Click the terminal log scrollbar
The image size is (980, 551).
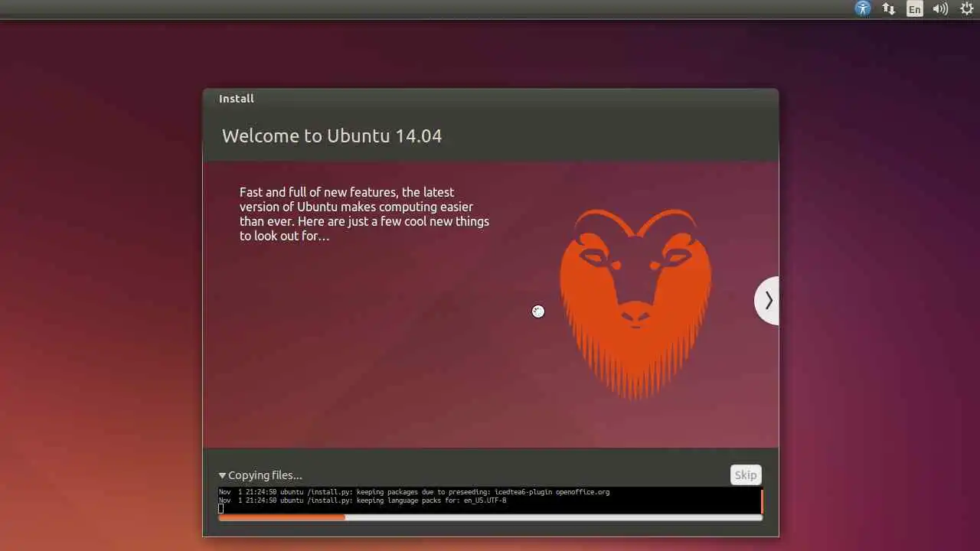pyautogui.click(x=762, y=500)
